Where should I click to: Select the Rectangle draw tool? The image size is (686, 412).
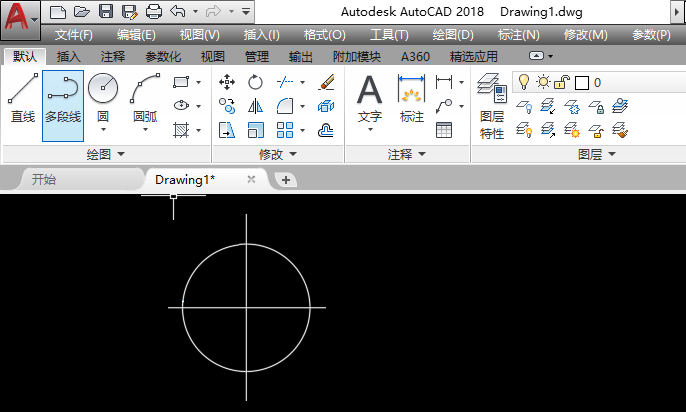(181, 82)
